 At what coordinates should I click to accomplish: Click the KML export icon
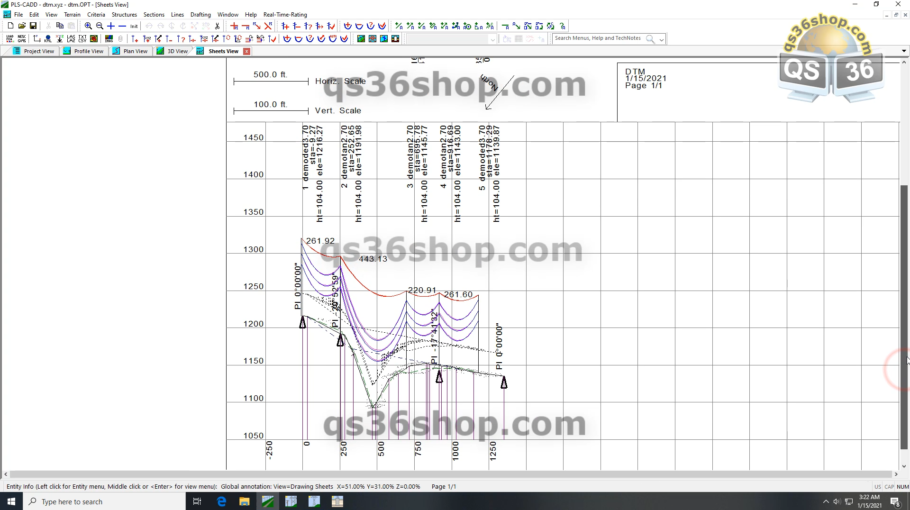tap(48, 39)
